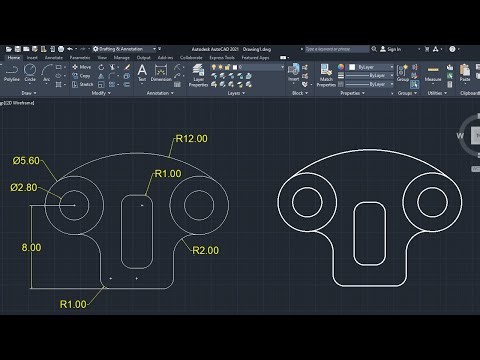Open the lineweight ByLayer dropdown

point(370,76)
